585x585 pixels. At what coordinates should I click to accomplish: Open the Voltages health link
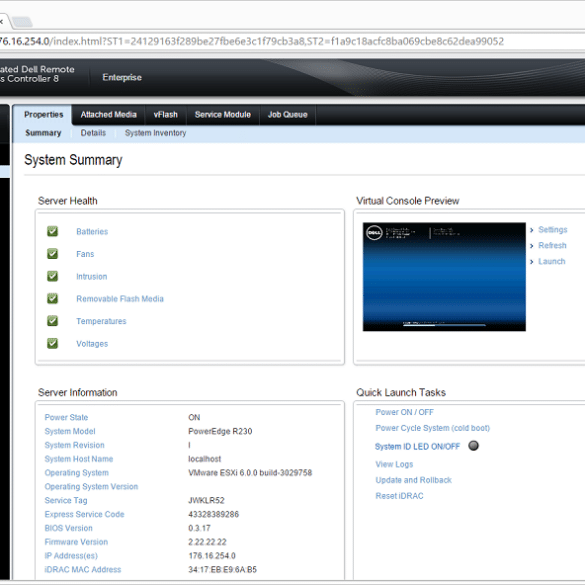pos(92,344)
